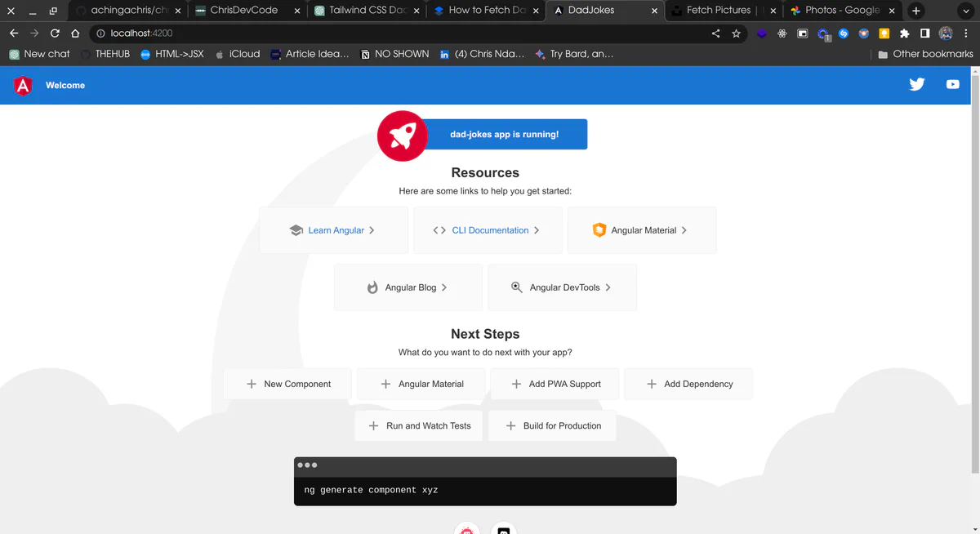
Task: Choose the Build for Production option
Action: 552,425
